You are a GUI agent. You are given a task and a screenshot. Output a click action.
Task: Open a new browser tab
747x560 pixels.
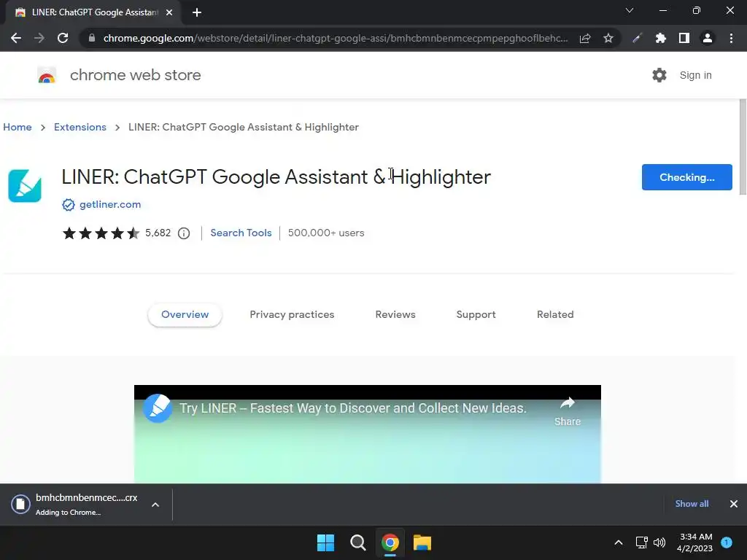tap(197, 12)
